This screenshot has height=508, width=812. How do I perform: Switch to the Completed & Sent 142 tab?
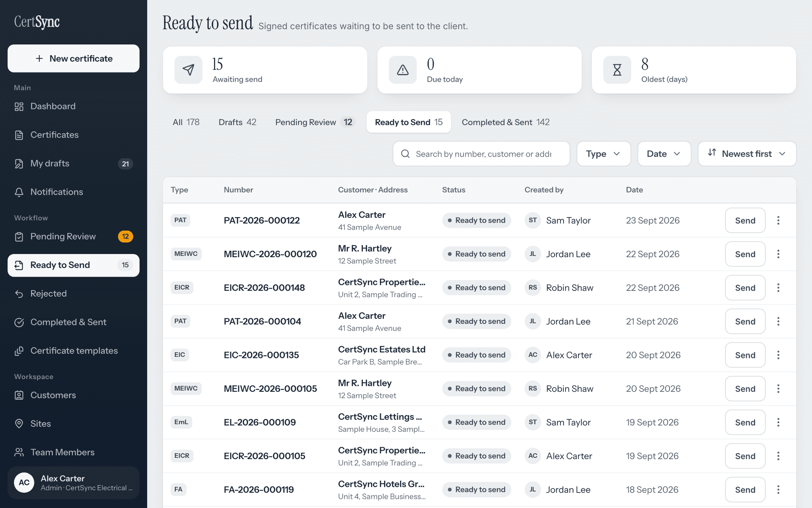[506, 122]
